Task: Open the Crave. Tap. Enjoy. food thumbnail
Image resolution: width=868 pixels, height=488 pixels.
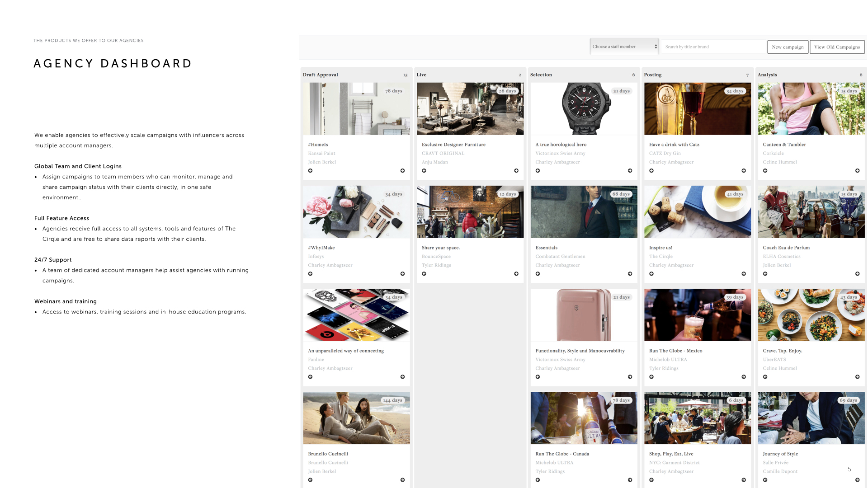Action: [x=811, y=315]
